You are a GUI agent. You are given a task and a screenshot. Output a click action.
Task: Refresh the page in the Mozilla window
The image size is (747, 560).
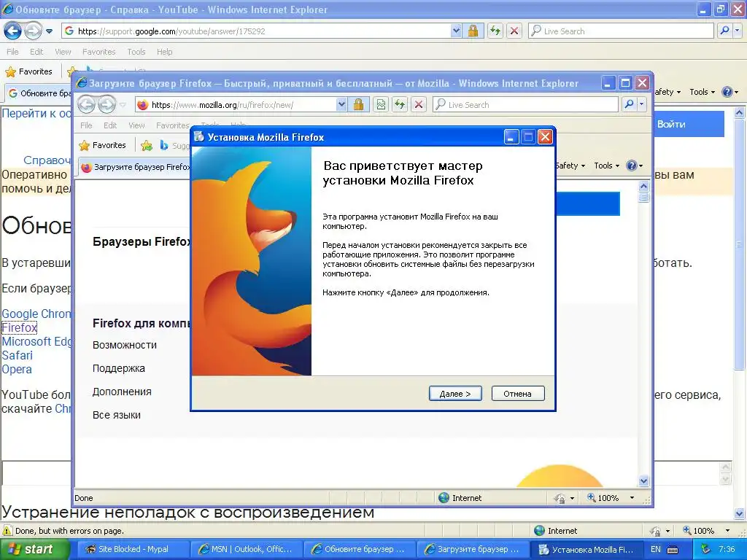(x=400, y=105)
